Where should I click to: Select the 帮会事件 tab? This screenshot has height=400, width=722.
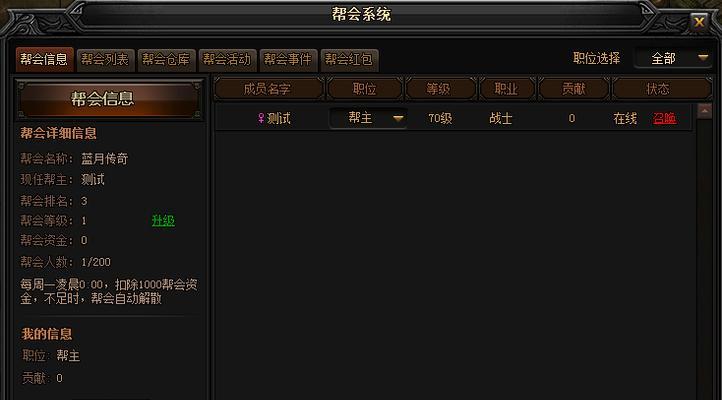288,60
